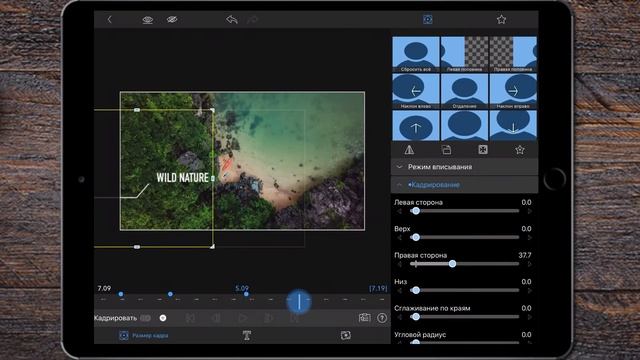
Task: Collapse the 'Кадрирование' section
Action: 464,185
